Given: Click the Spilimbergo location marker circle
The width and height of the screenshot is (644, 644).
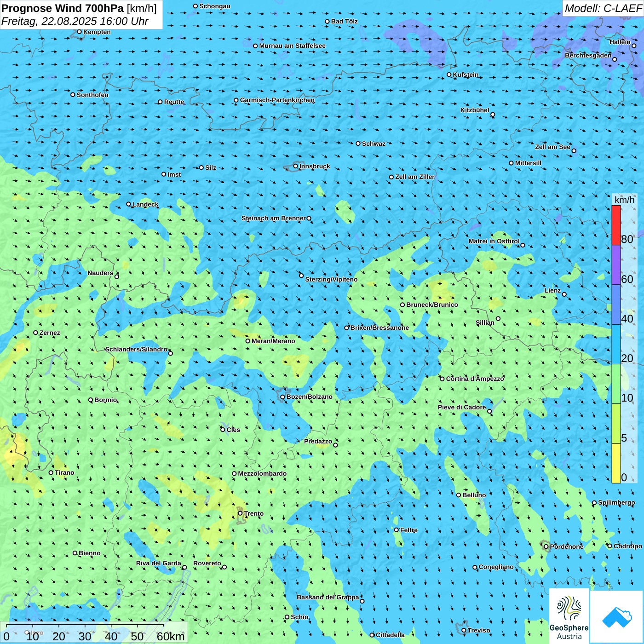Looking at the screenshot, I should [594, 503].
